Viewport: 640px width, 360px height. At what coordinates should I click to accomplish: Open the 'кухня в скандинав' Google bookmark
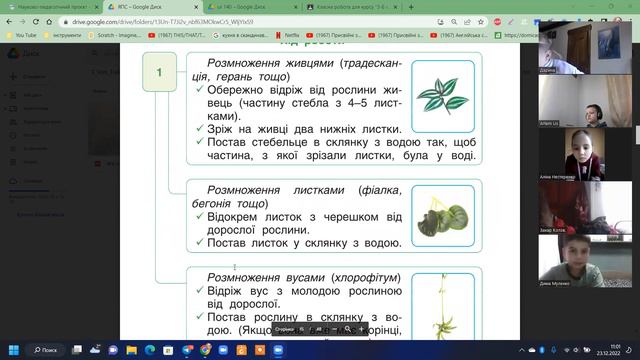(240, 36)
